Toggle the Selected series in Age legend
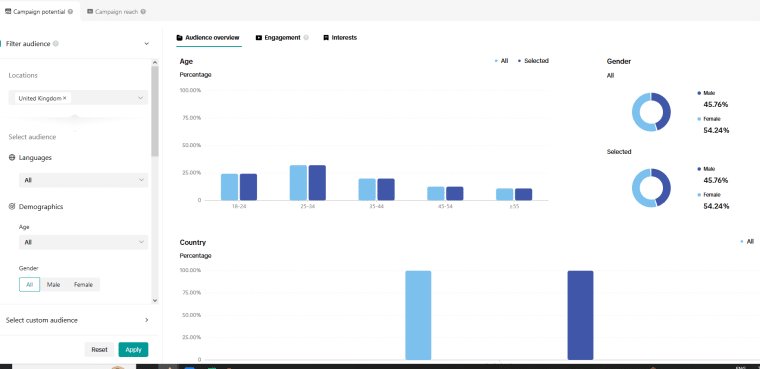Image resolution: width=760 pixels, height=369 pixels. coord(533,61)
